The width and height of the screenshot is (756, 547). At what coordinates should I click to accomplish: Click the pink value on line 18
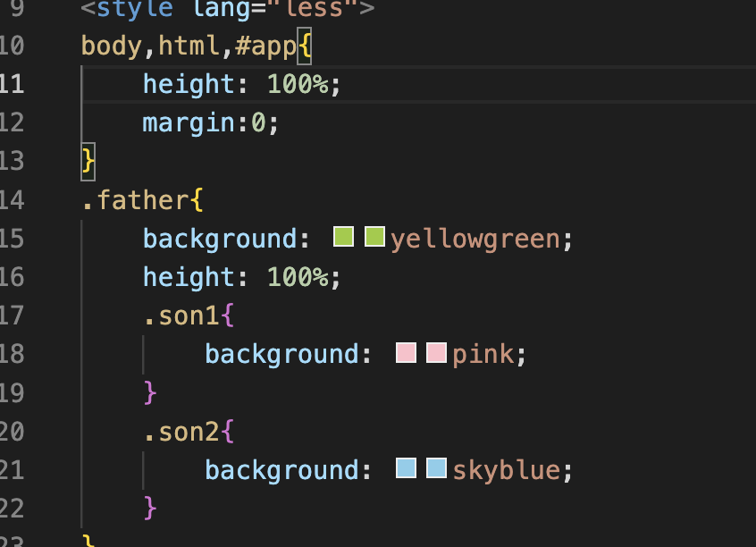[x=483, y=355]
